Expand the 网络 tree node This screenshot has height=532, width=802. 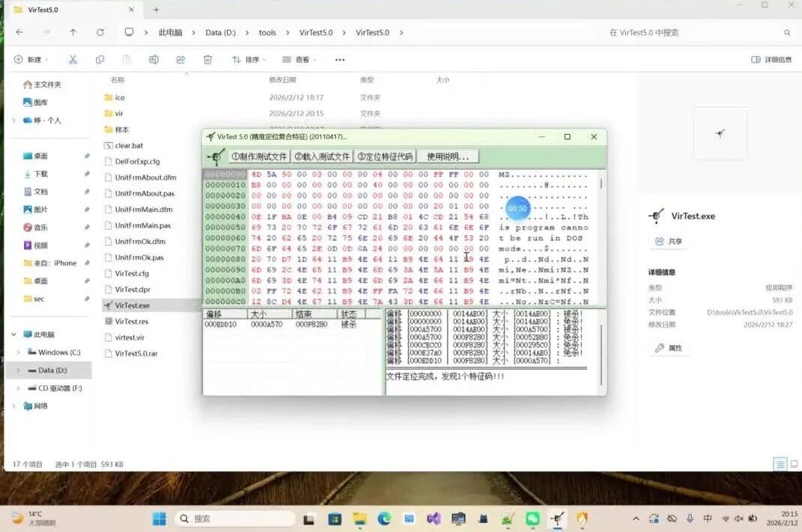(x=13, y=406)
